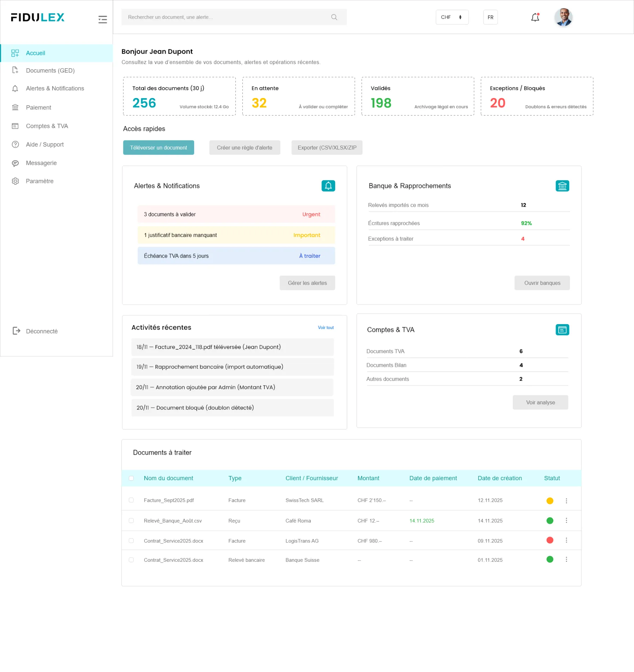Click the bank icon in Banque & Rapprochements
The width and height of the screenshot is (634, 672).
pyautogui.click(x=562, y=186)
